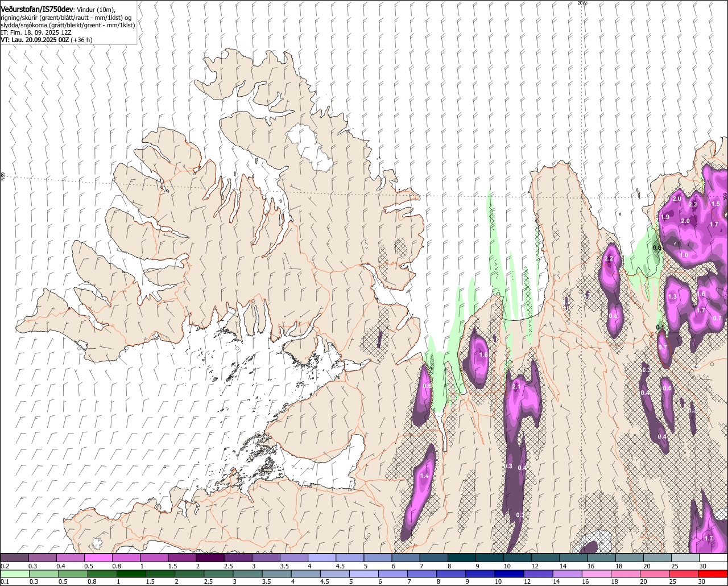The height and width of the screenshot is (586, 728).
Task: Click the 1.3 precipitation value on the map
Action: point(672,296)
